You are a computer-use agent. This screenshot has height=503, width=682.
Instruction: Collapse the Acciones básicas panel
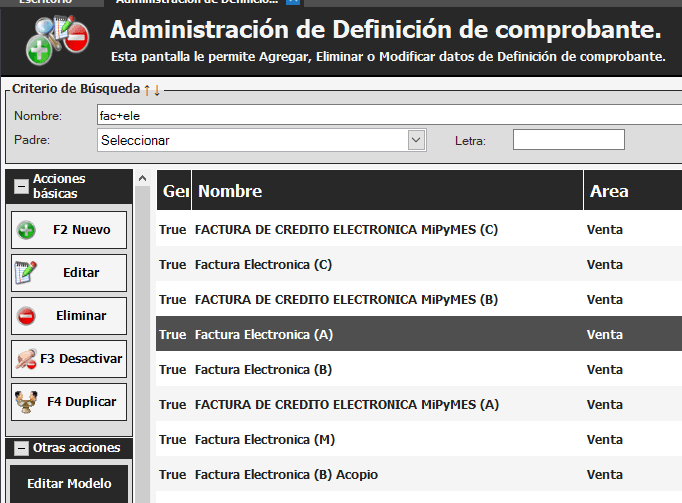20,186
